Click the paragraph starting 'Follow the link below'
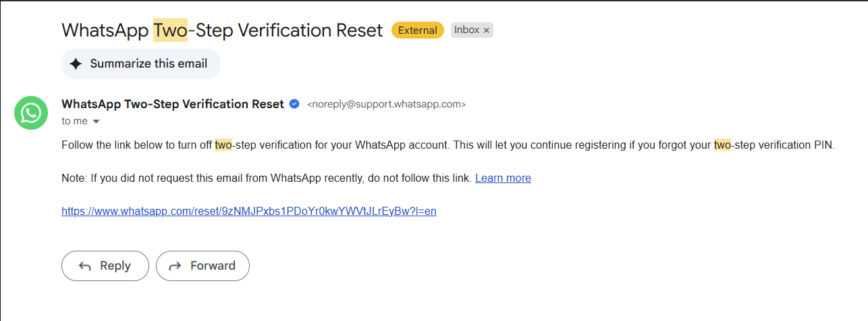This screenshot has width=868, height=321. point(448,145)
